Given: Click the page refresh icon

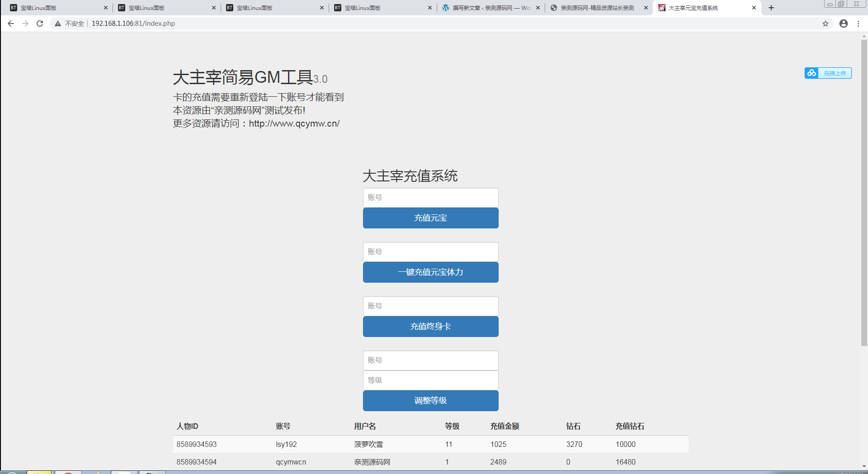Looking at the screenshot, I should (x=40, y=24).
